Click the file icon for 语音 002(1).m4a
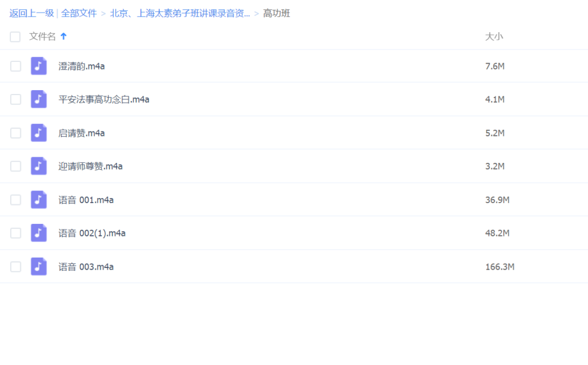 click(x=38, y=233)
